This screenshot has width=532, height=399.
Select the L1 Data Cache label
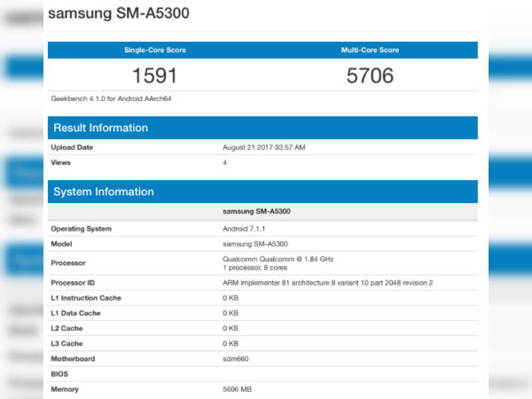click(75, 313)
